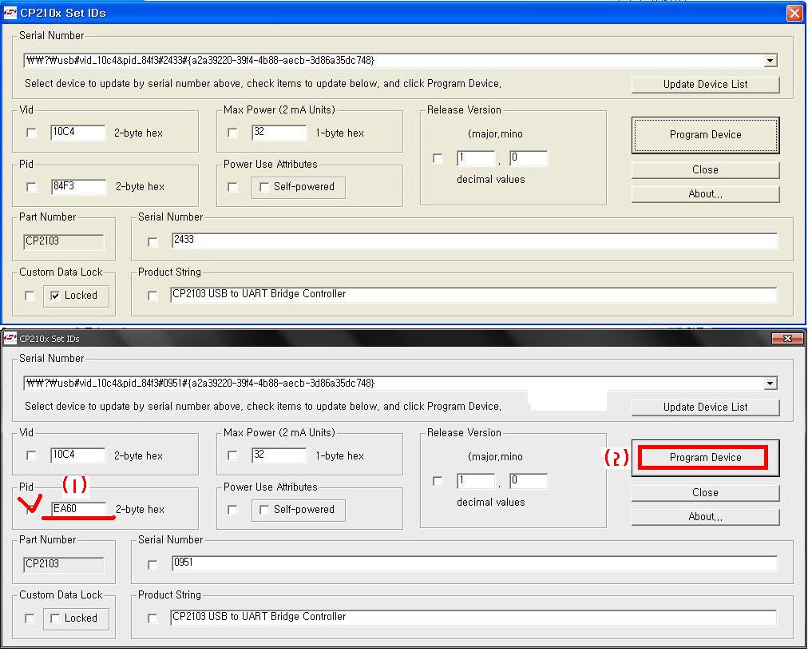Click the Product String field in the upper window

click(x=473, y=294)
